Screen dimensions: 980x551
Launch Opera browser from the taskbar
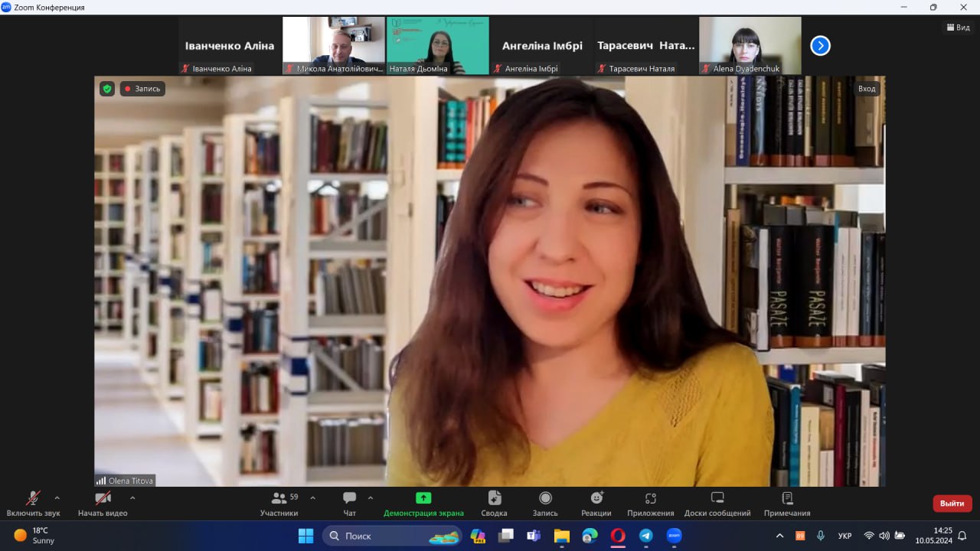point(618,536)
